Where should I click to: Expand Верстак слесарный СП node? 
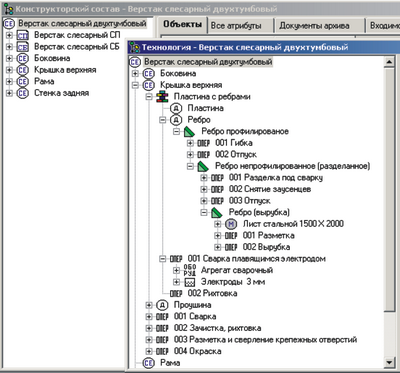tap(9, 35)
